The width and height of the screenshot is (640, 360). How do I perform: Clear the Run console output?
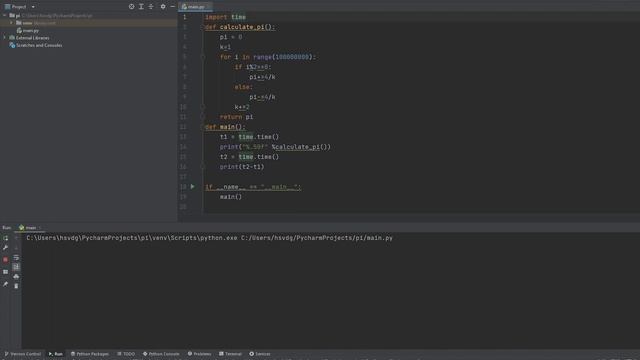[16, 286]
